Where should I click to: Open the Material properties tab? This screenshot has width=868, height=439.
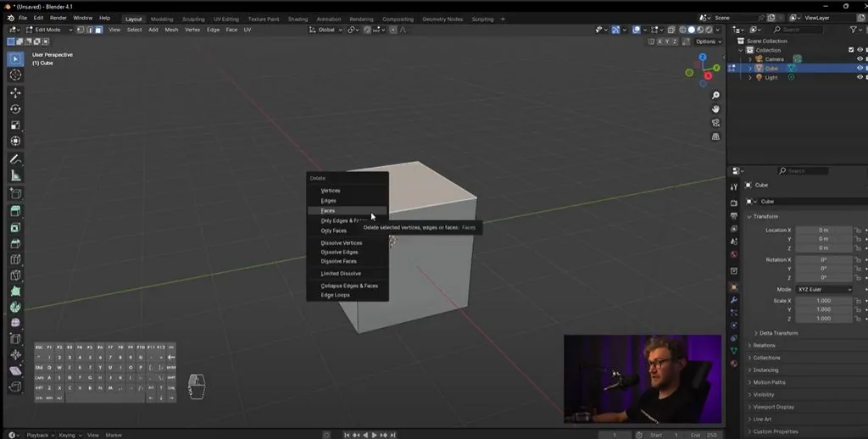(x=734, y=364)
